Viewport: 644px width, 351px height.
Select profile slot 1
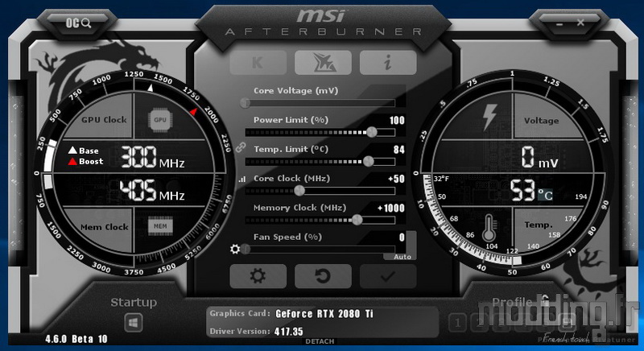[x=457, y=324]
